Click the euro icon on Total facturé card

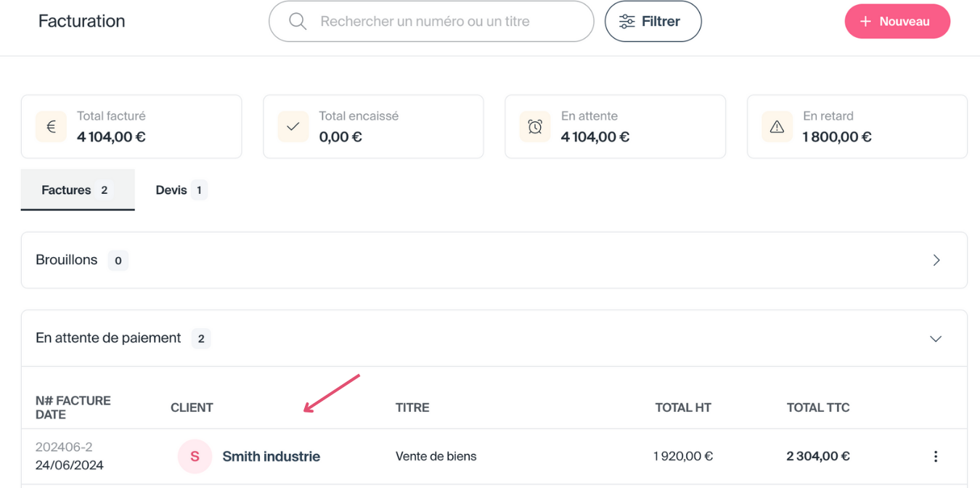52,127
